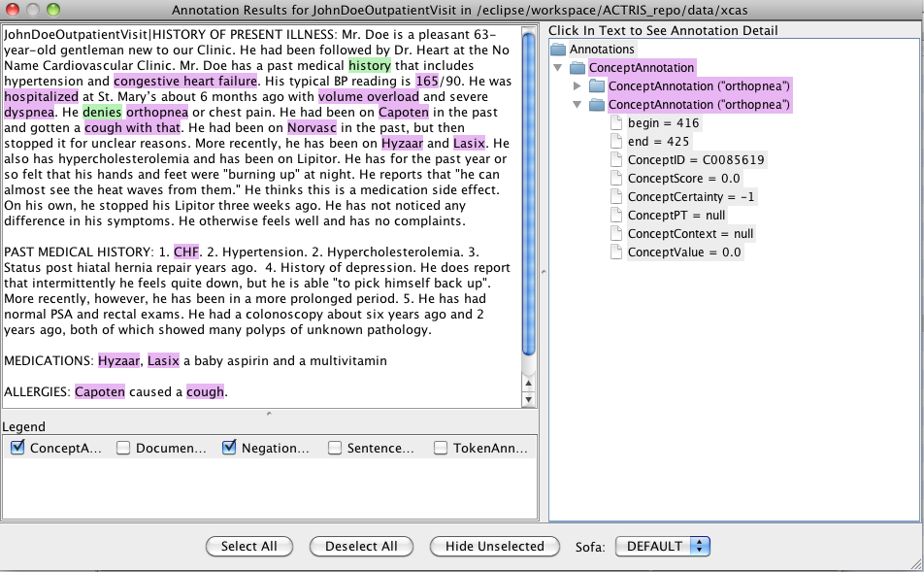The image size is (924, 572).
Task: Click the Hide Unselected button
Action: tap(495, 546)
